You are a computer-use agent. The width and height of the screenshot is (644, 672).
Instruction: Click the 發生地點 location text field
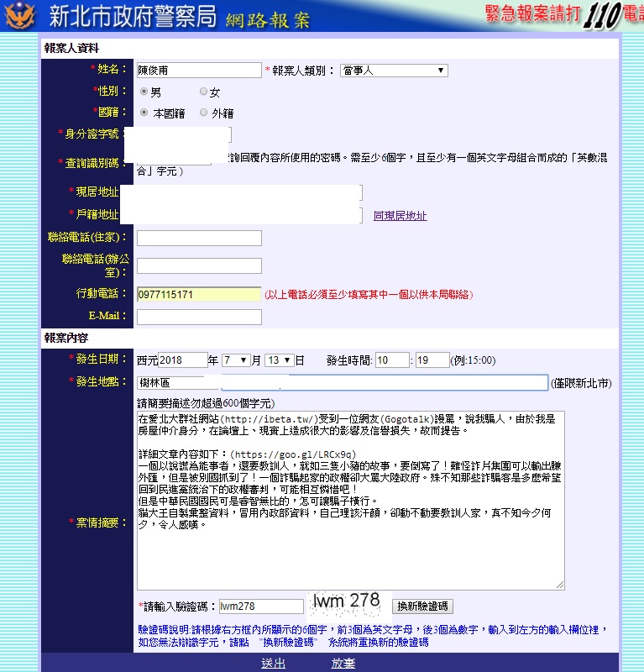click(x=342, y=383)
